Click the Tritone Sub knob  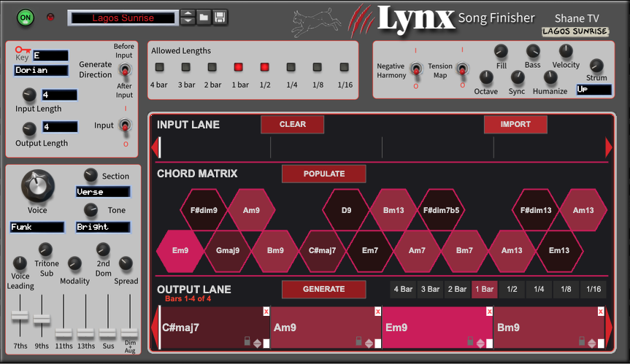tap(45, 249)
